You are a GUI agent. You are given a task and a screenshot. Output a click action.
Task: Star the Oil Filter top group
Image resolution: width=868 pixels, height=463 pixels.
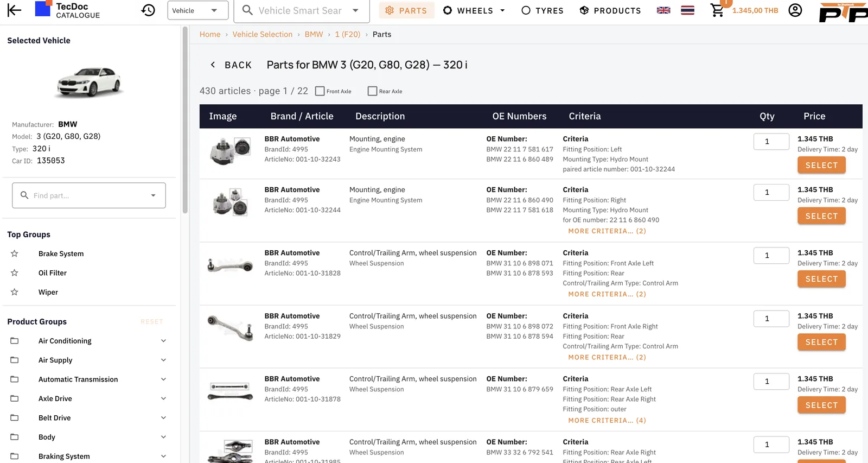[x=15, y=272]
